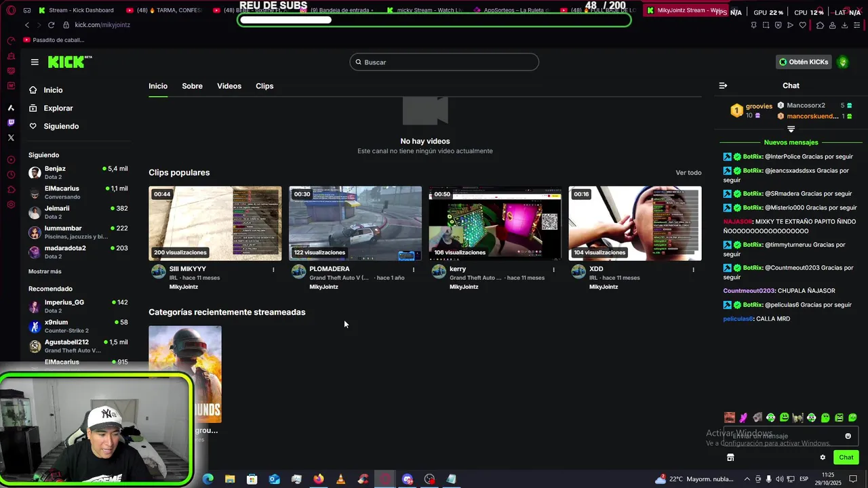Play the XDD clip thumbnail
The image size is (868, 488).
click(635, 224)
